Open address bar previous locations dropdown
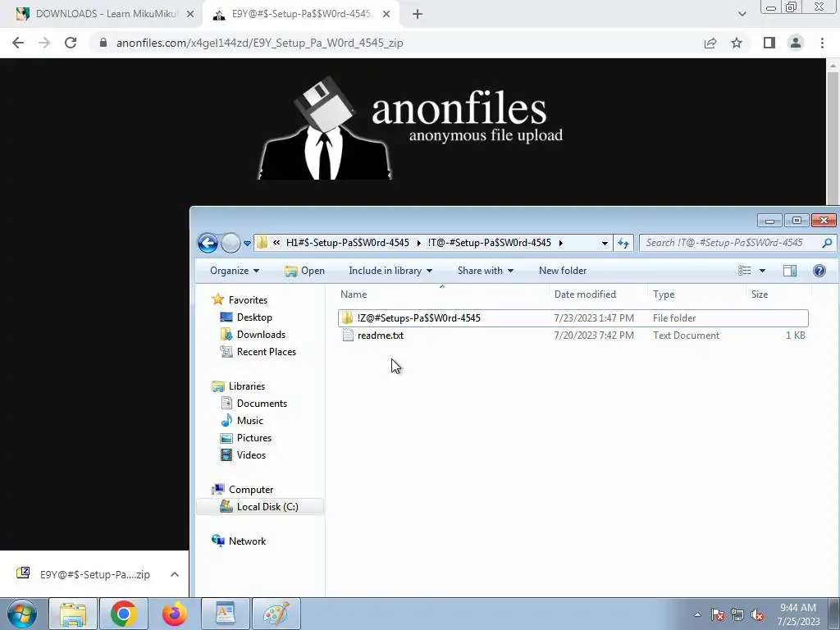 point(605,243)
